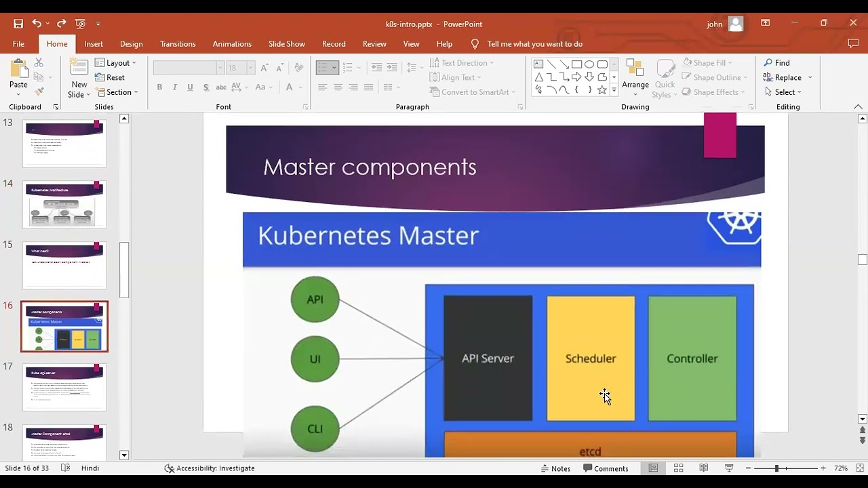Open the Text Direction dropdown
The width and height of the screenshot is (868, 488).
pyautogui.click(x=462, y=63)
